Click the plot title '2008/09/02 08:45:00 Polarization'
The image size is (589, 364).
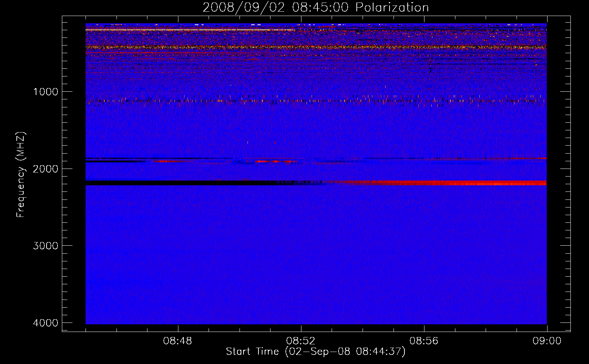click(x=316, y=7)
